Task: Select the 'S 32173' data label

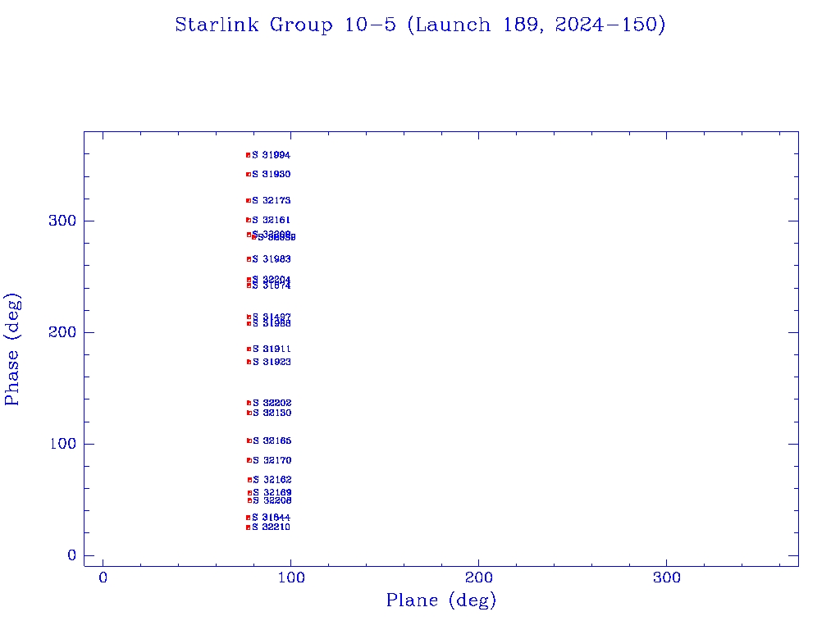Action: coord(271,200)
